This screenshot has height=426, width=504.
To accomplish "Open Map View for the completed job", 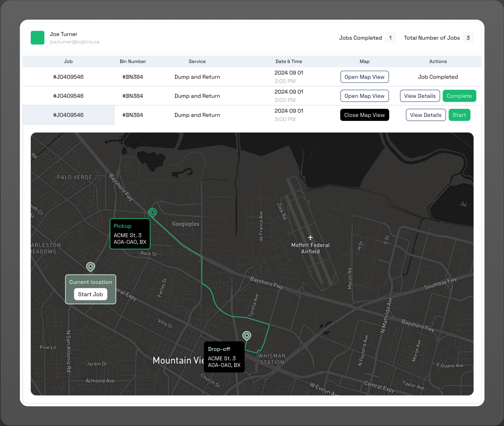I will [x=364, y=77].
